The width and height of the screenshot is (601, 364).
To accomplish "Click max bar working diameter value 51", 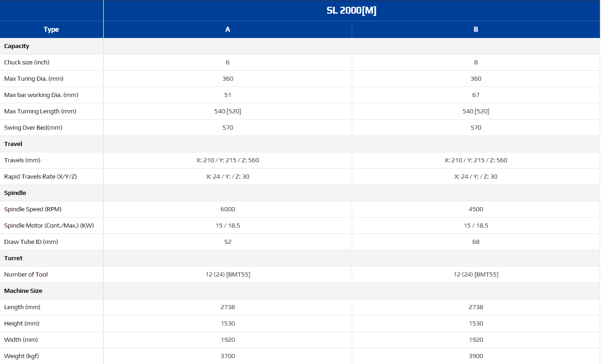I will pyautogui.click(x=228, y=95).
